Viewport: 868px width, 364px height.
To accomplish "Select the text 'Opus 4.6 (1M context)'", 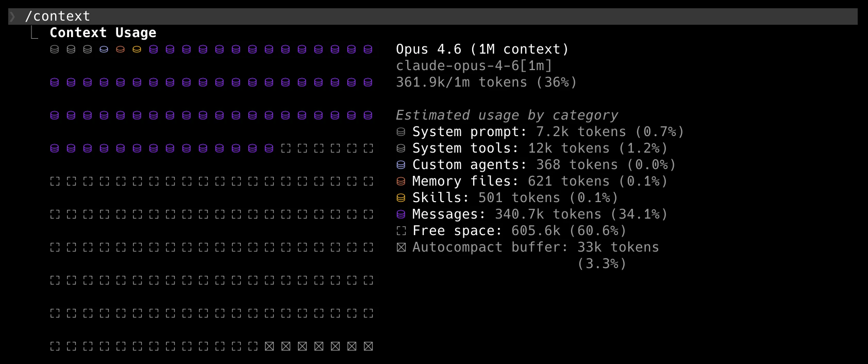I will pos(482,49).
